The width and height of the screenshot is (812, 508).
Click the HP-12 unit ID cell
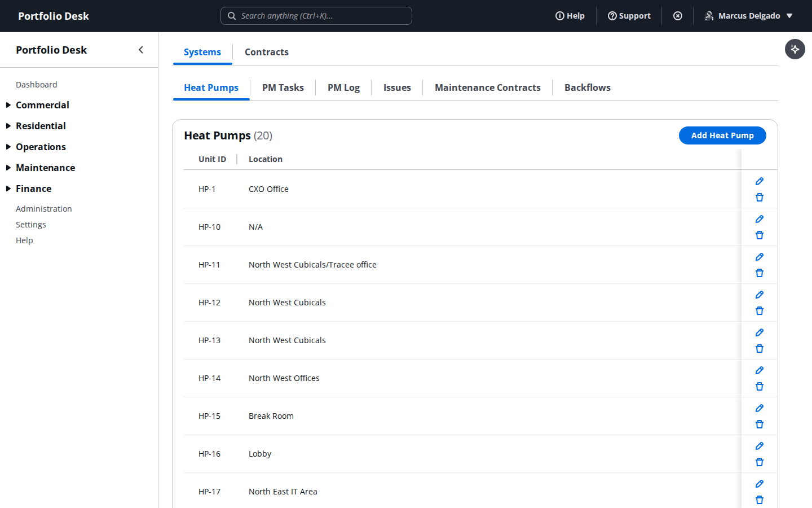pyautogui.click(x=209, y=303)
